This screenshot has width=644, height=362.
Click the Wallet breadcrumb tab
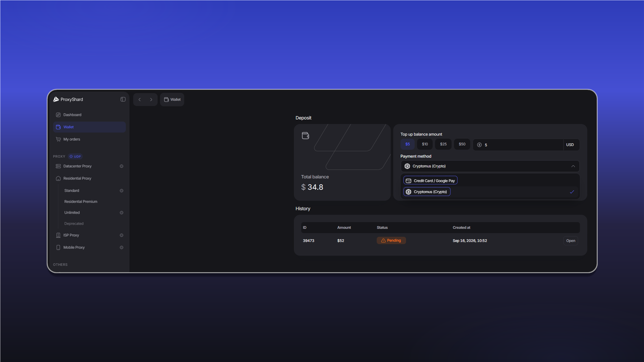172,100
